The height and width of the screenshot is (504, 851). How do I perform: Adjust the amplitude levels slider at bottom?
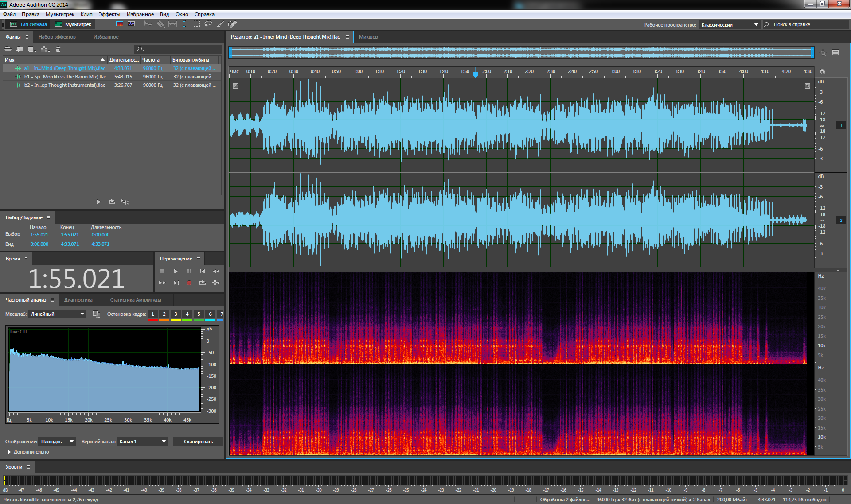[x=4, y=480]
